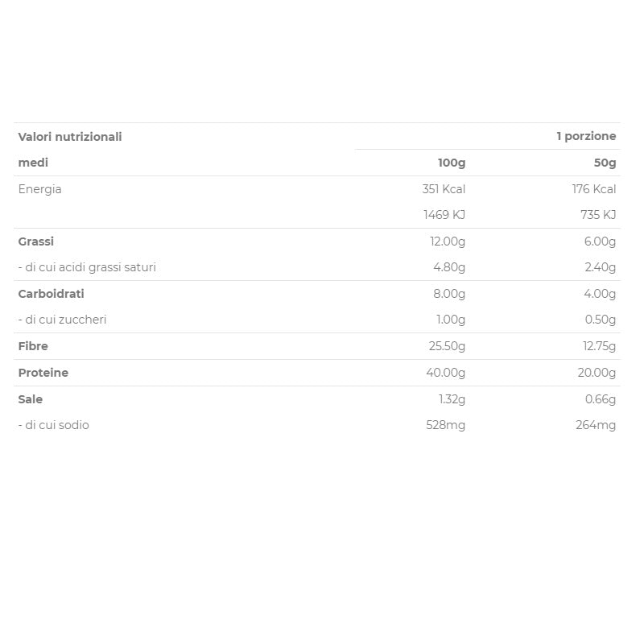The image size is (644, 644).
Task: Click "di cui acidi grassi saturi" label
Action: coord(87,267)
